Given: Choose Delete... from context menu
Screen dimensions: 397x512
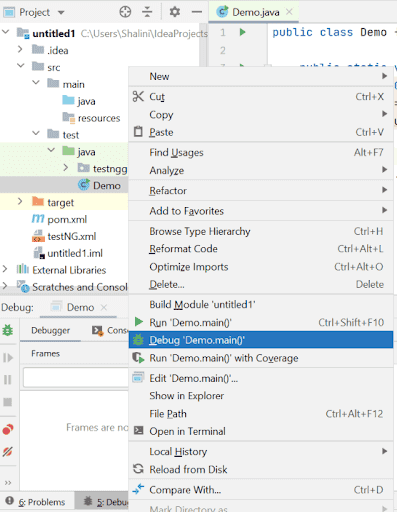Looking at the screenshot, I should pos(261,284).
